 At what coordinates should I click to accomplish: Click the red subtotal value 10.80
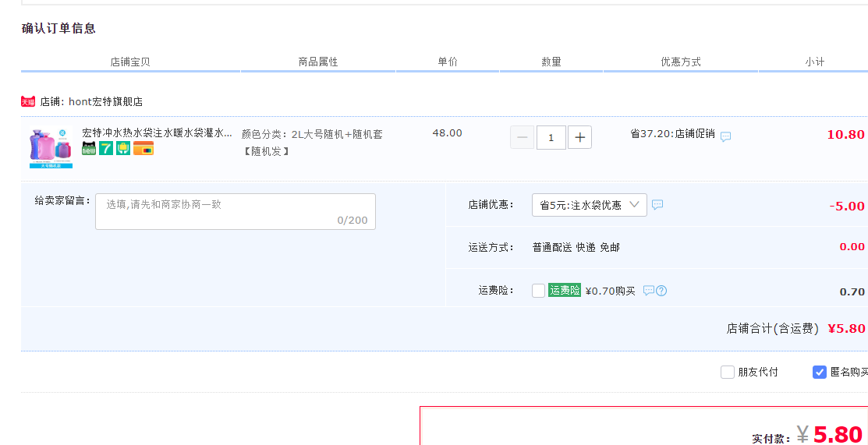click(x=846, y=135)
